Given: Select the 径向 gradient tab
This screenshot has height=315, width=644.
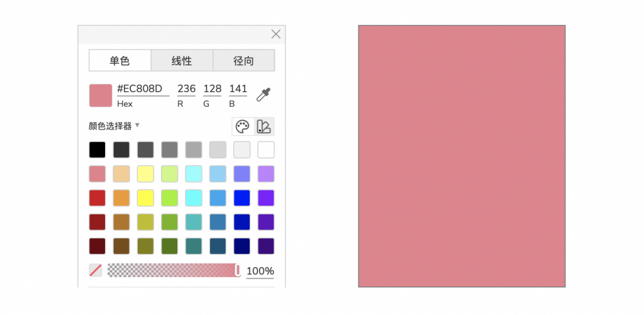Looking at the screenshot, I should coord(243,61).
